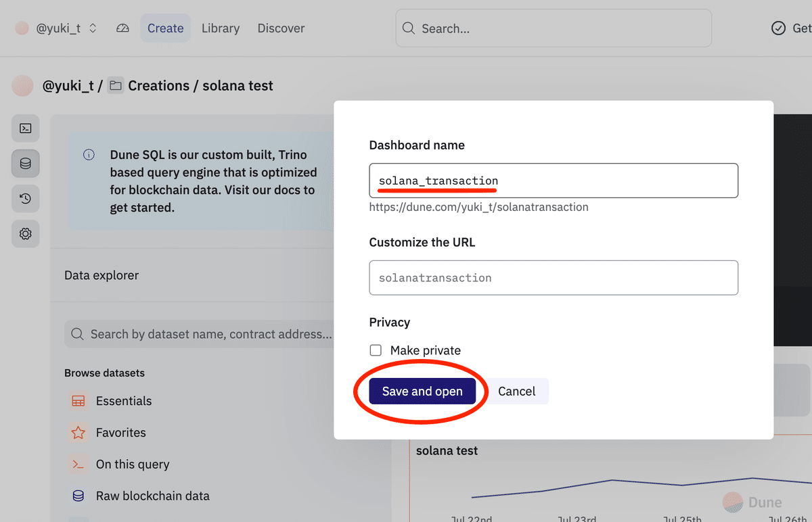The height and width of the screenshot is (522, 812).
Task: Select the data explorer database icon
Action: (26, 164)
